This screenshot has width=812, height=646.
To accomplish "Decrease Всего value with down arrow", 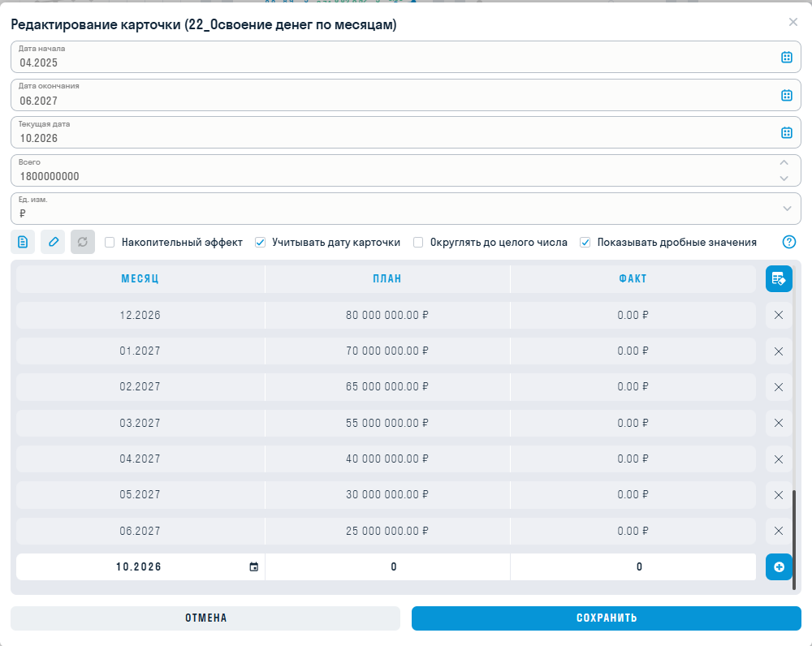I will [784, 179].
